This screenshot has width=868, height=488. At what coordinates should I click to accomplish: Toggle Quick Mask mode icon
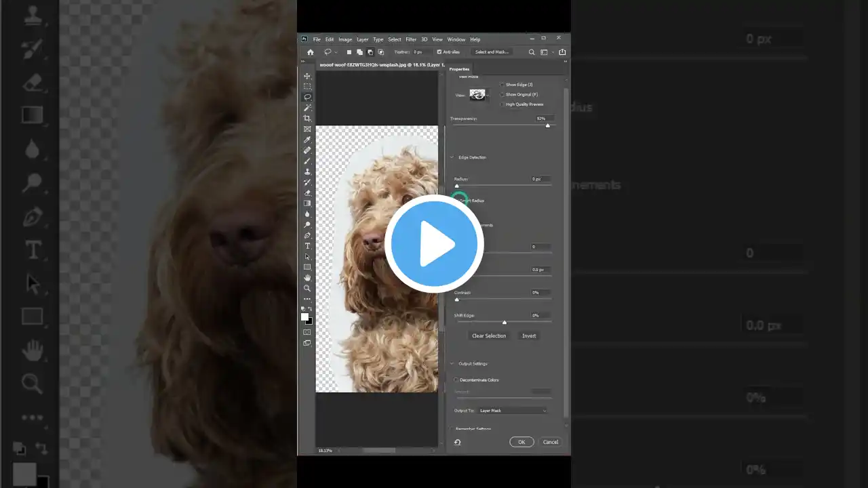click(x=307, y=332)
